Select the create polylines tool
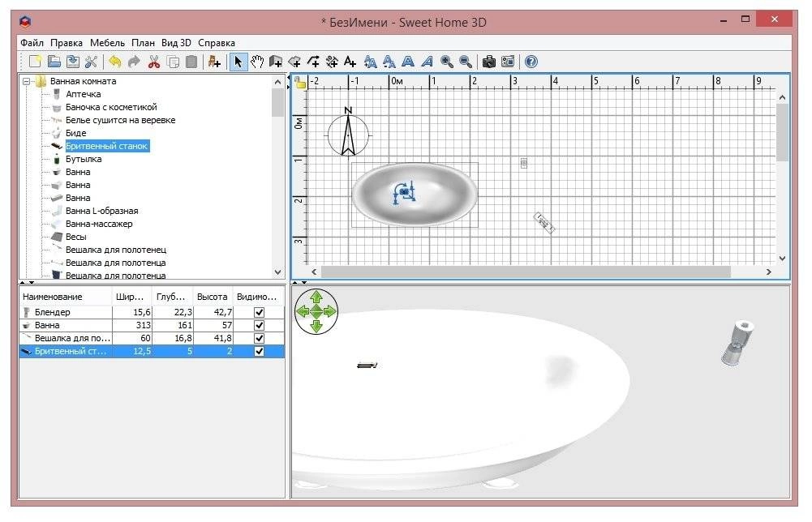Image resolution: width=812 pixels, height=522 pixels. tap(313, 62)
